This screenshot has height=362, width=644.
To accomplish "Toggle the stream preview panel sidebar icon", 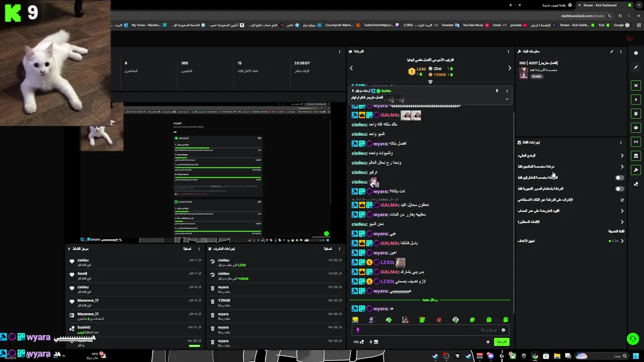I will (x=636, y=85).
